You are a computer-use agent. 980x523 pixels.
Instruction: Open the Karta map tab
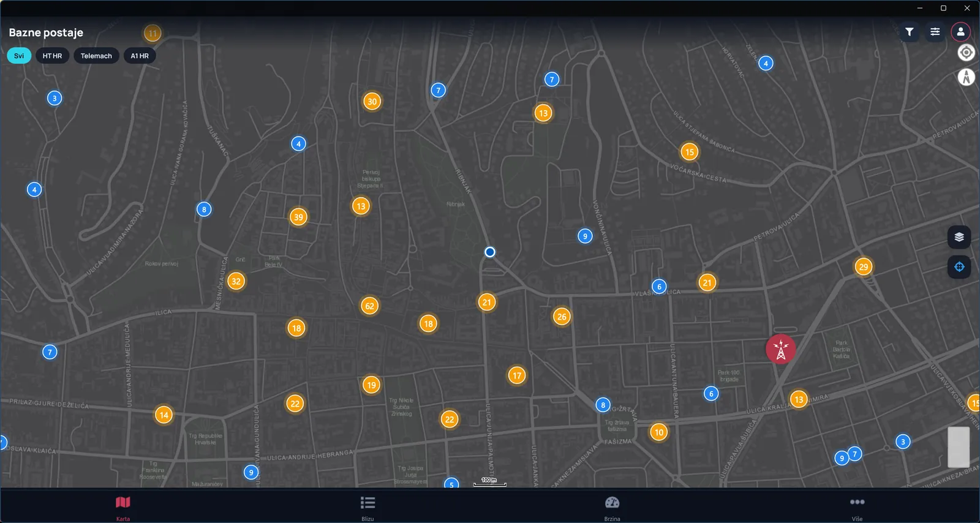tap(123, 508)
